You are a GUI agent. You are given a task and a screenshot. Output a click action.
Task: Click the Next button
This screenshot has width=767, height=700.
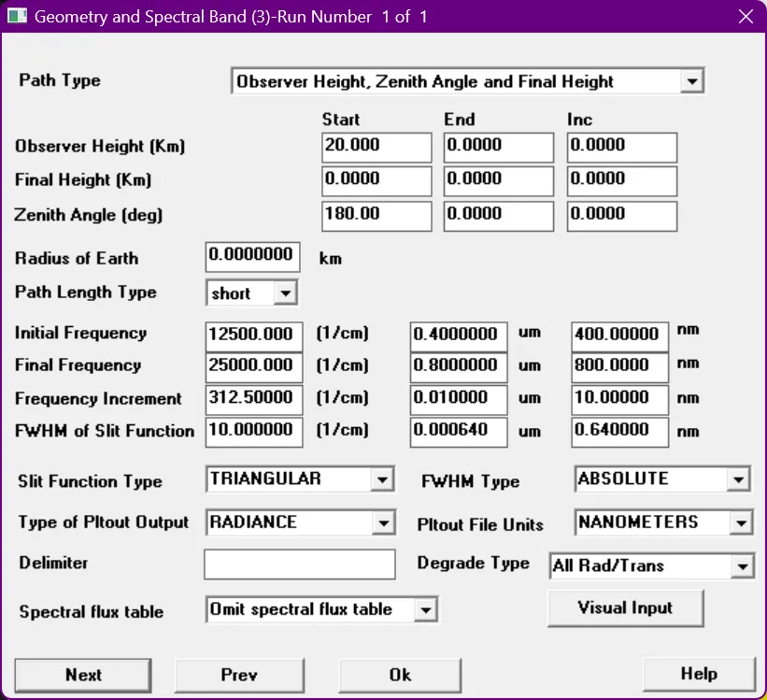point(84,675)
